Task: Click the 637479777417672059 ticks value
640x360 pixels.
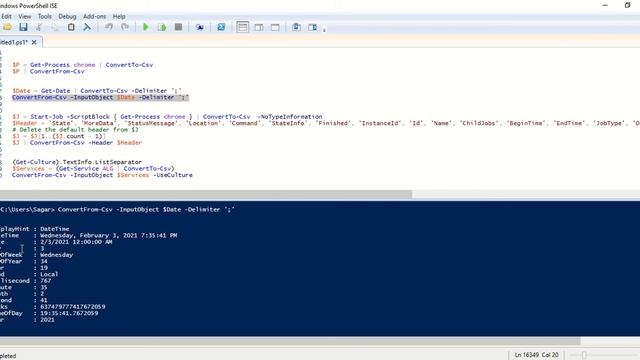Action: pos(73,307)
